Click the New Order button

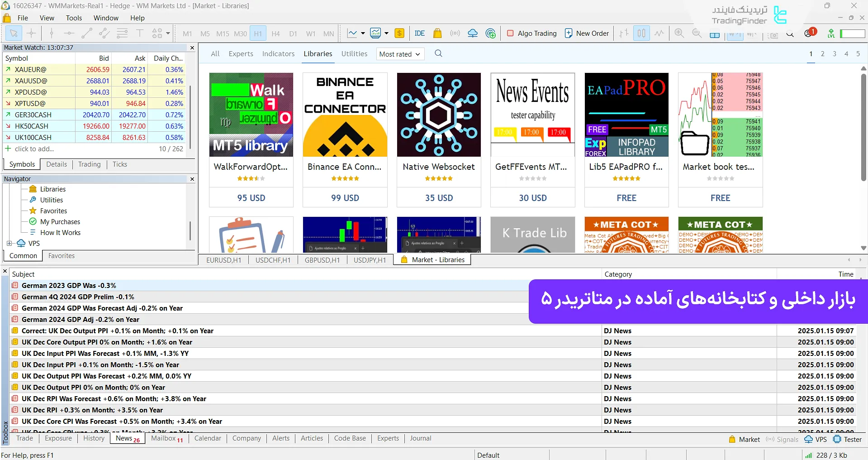(x=587, y=33)
